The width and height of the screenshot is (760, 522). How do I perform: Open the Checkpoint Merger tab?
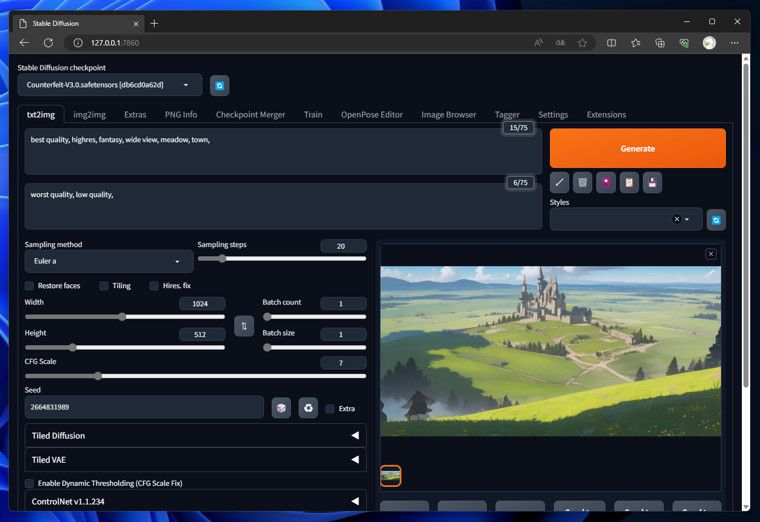pyautogui.click(x=250, y=115)
